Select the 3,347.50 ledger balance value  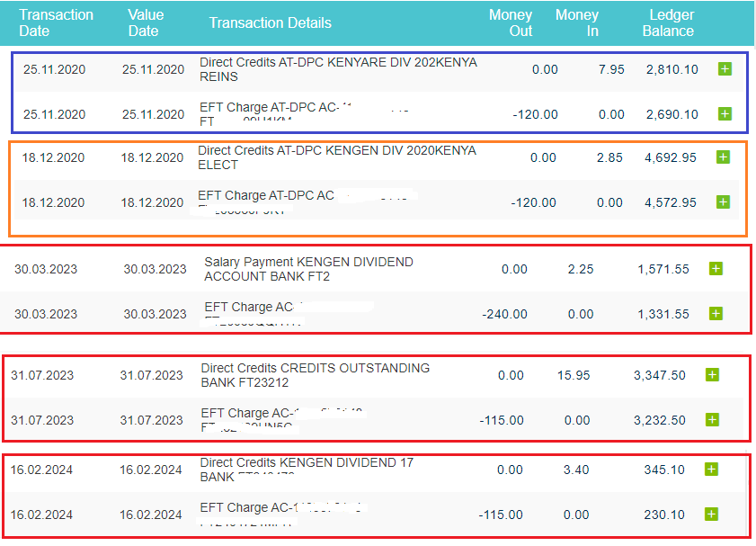coord(660,375)
